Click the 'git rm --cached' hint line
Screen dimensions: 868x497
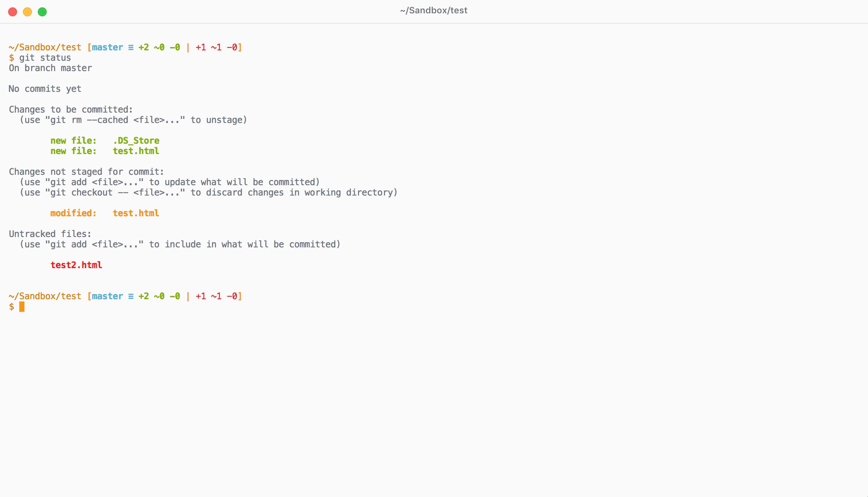click(x=133, y=120)
